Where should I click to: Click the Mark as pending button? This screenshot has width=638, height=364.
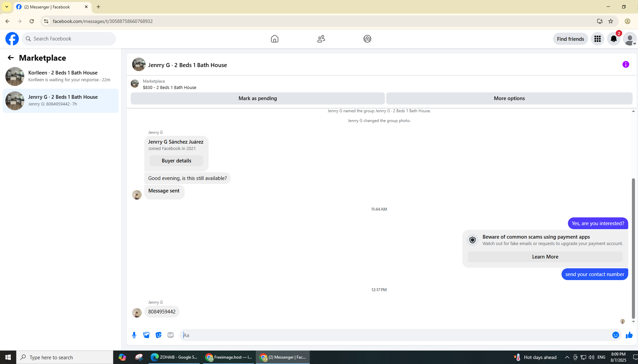(x=258, y=98)
